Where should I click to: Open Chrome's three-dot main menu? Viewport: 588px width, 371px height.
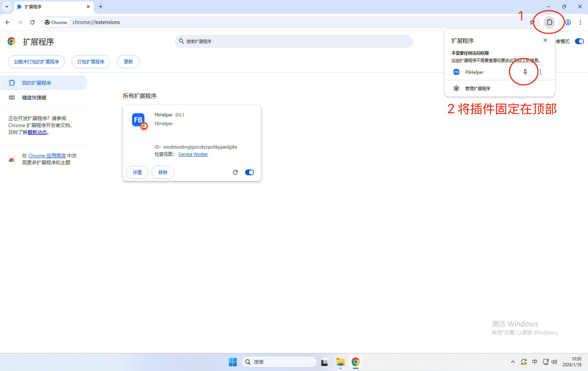click(580, 22)
